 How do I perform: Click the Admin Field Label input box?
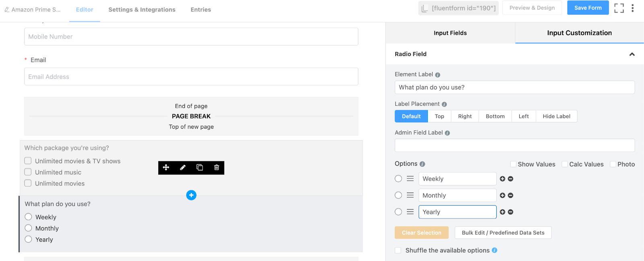(514, 146)
